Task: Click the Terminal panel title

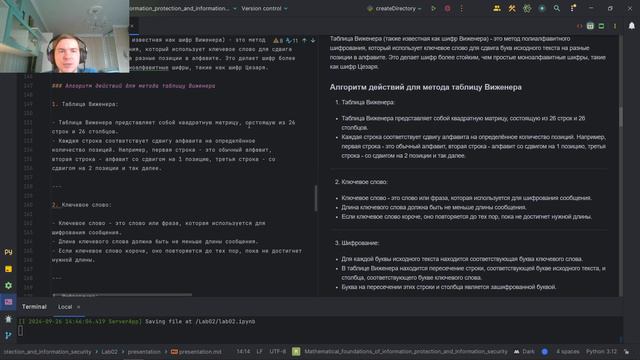Action: click(34, 307)
